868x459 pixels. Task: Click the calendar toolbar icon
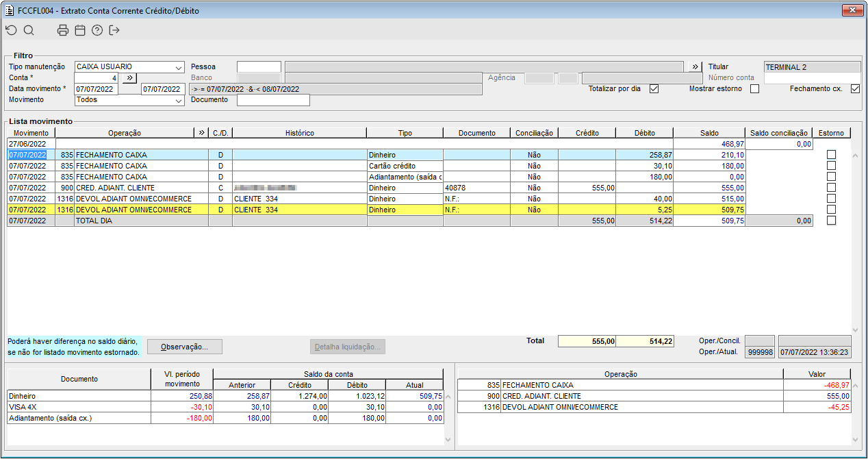pos(80,30)
